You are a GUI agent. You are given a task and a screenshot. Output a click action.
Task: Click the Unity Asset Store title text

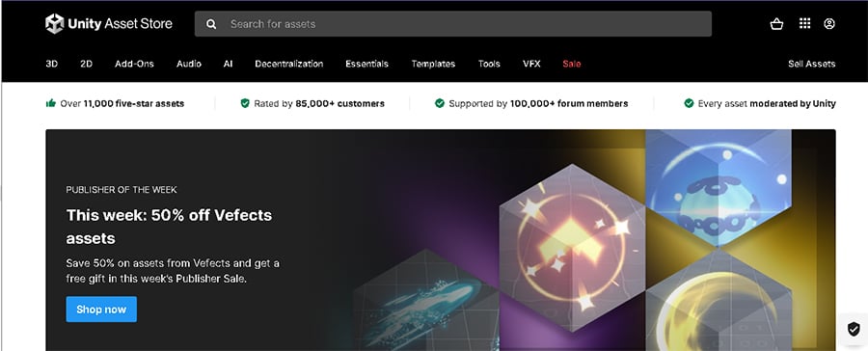[121, 24]
